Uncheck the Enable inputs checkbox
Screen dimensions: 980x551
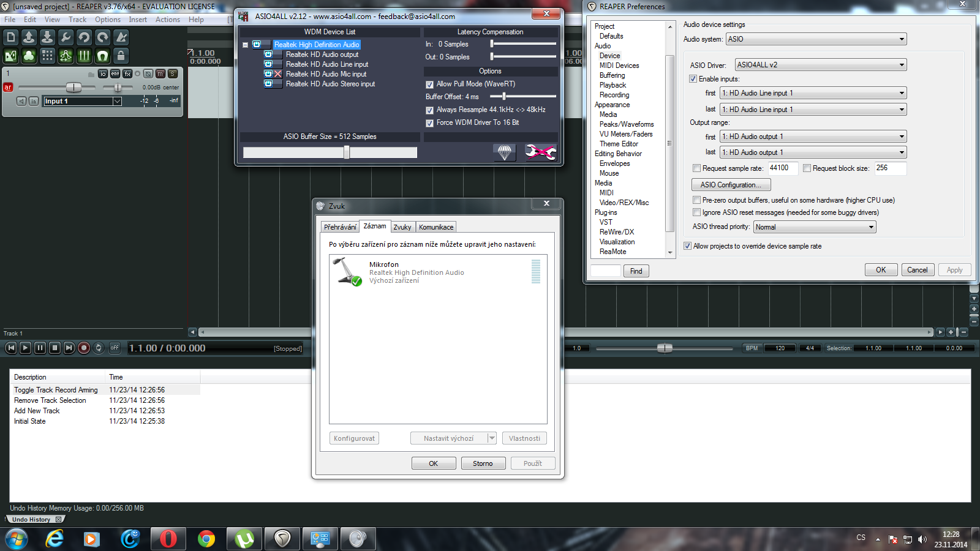(693, 79)
